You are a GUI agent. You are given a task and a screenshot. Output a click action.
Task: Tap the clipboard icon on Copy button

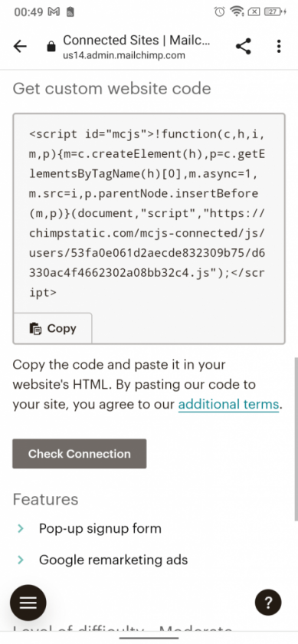35,329
